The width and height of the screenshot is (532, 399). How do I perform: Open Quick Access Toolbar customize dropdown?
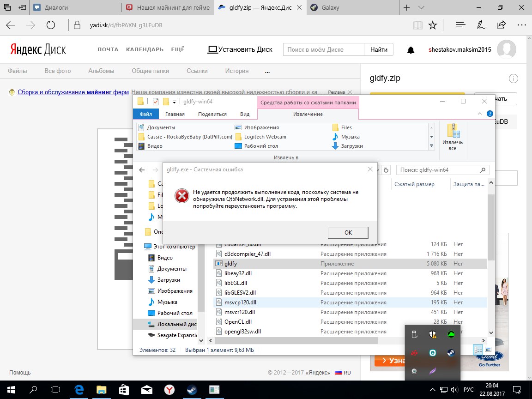pos(175,102)
